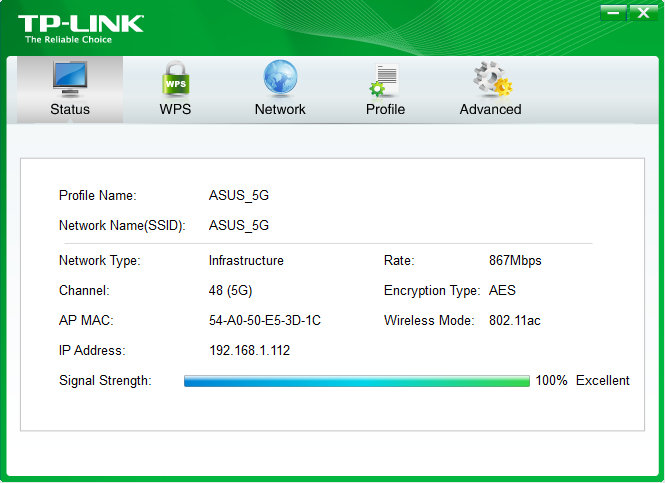Image resolution: width=665 pixels, height=483 pixels.
Task: Select the IP Address value 192.168.1.112
Action: point(249,351)
